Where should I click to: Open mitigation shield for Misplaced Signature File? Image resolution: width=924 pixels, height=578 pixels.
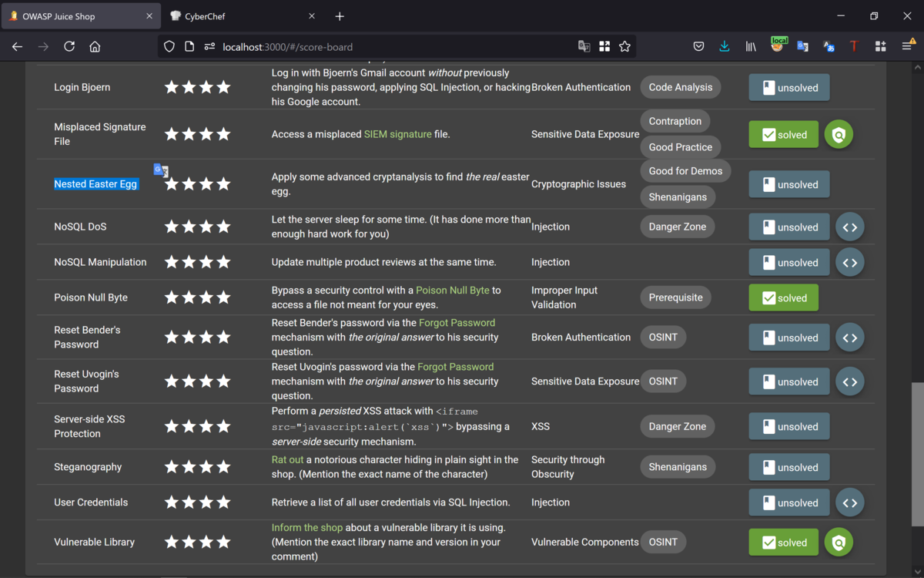[839, 135]
